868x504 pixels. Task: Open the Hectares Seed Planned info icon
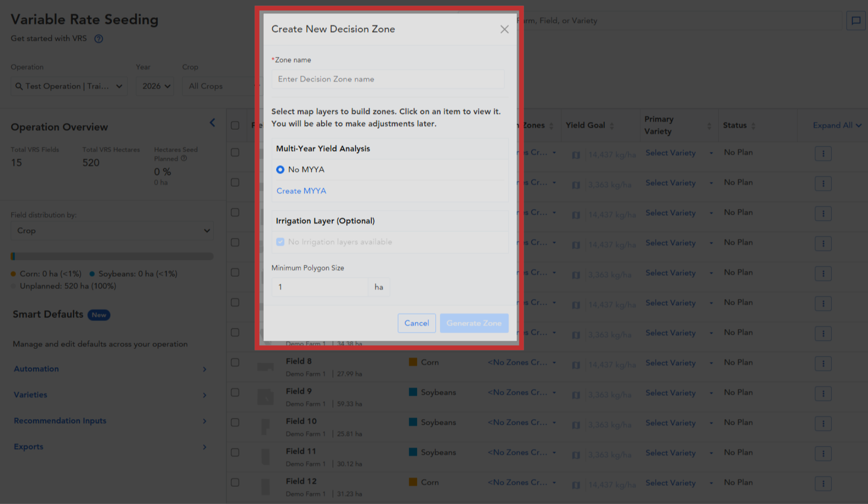(x=184, y=158)
